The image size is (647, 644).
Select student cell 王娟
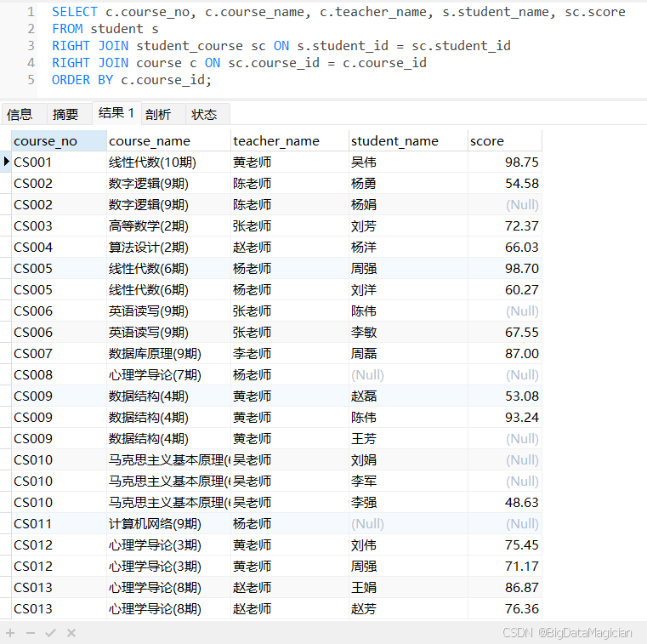(408, 588)
